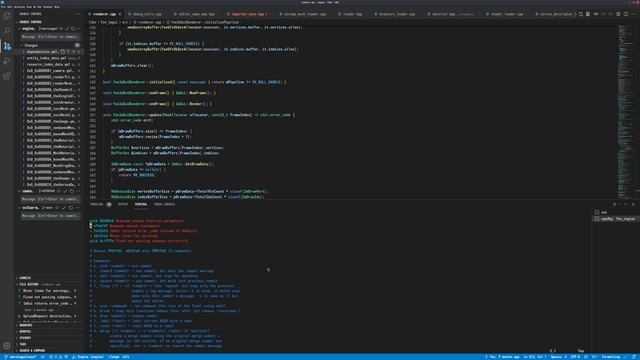Click the encoding indicator in status bar
The width and height of the screenshot is (640, 360).
[x=575, y=357]
